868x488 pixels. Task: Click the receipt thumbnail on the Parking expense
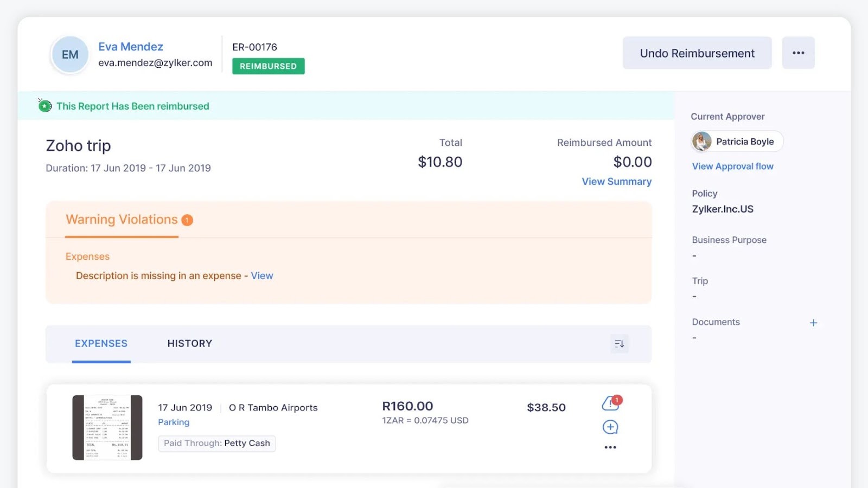pyautogui.click(x=107, y=427)
